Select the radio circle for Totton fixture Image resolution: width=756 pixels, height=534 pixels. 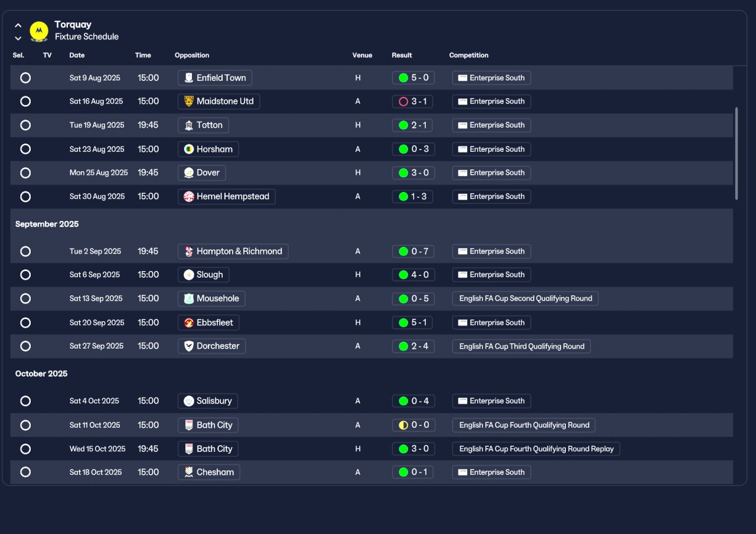click(x=25, y=125)
